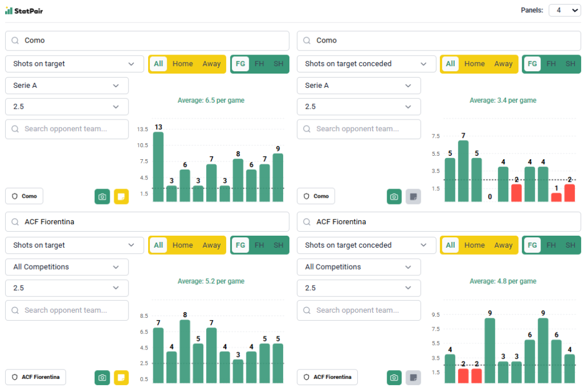Select SH period in Como shots on target panel
This screenshot has width=588, height=392.
point(278,64)
